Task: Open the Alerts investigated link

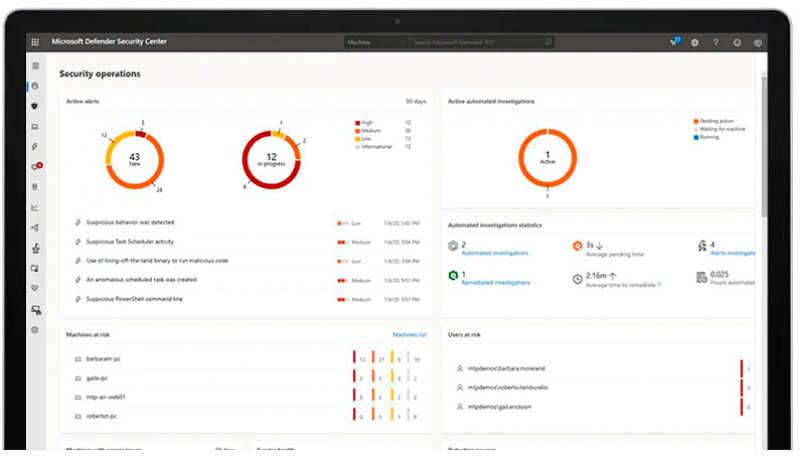Action: (732, 253)
